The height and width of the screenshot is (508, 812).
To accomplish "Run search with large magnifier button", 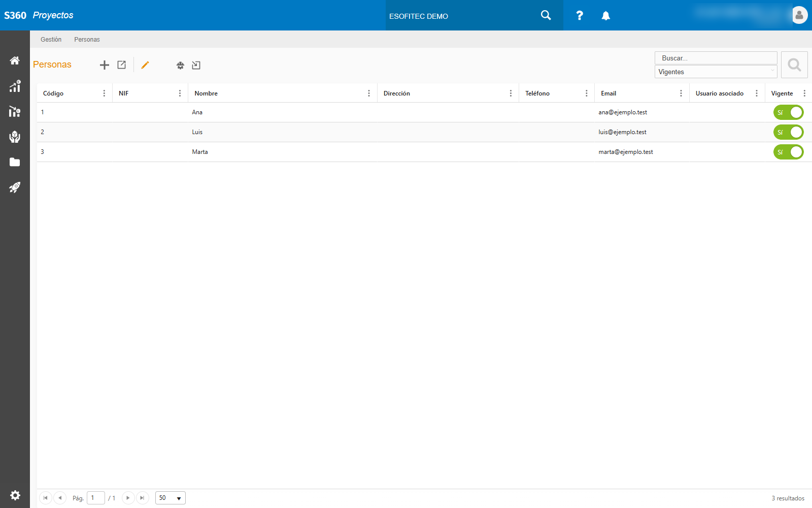I will [x=794, y=65].
